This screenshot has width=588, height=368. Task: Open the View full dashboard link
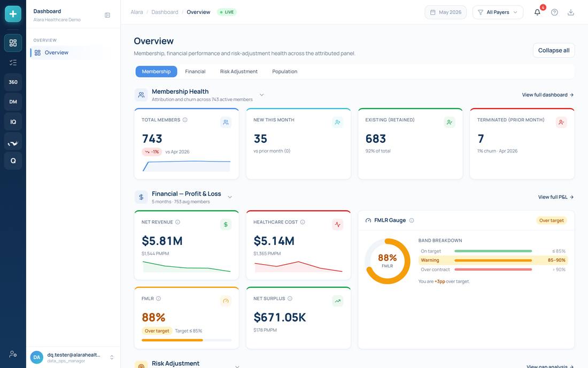click(547, 95)
